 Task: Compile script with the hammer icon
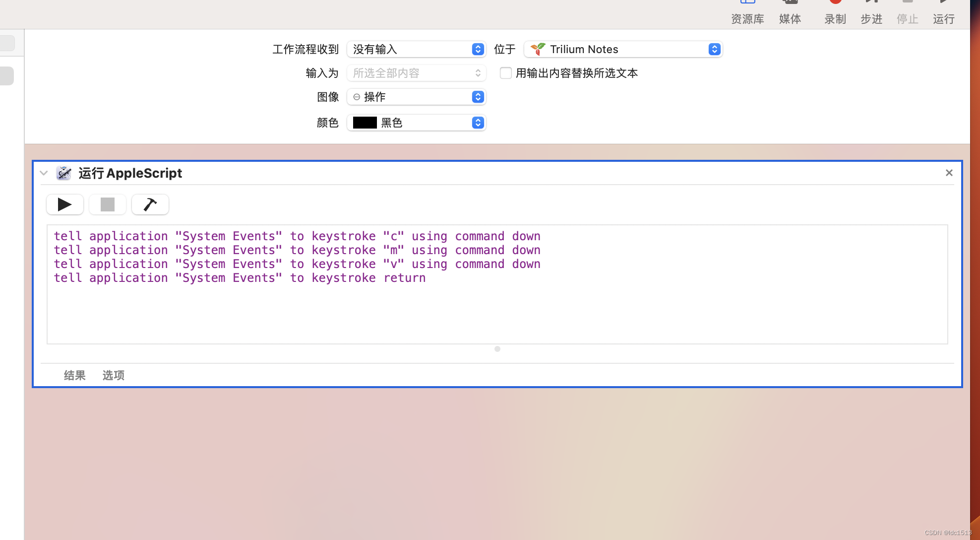tap(150, 204)
